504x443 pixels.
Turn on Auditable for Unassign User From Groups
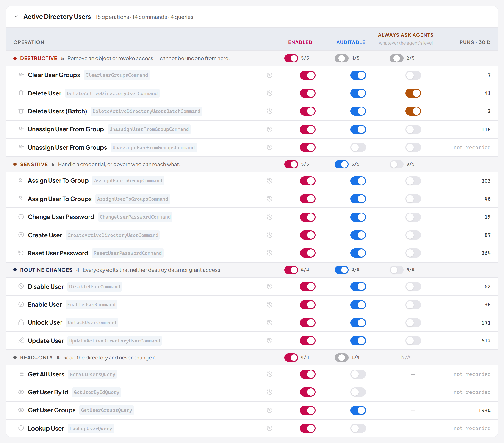pos(358,147)
